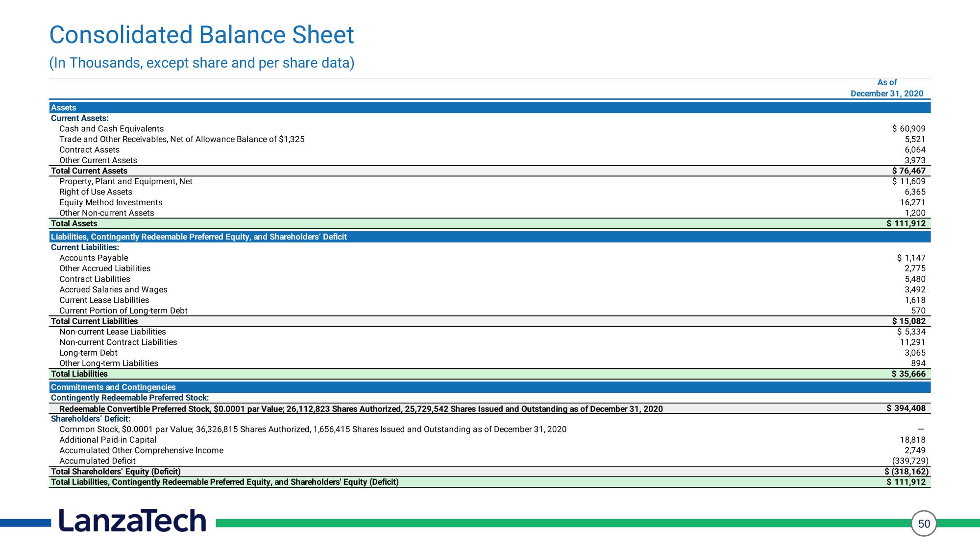This screenshot has height=551, width=980.
Task: Select the $ 35,666 total liabilities value
Action: coord(909,374)
